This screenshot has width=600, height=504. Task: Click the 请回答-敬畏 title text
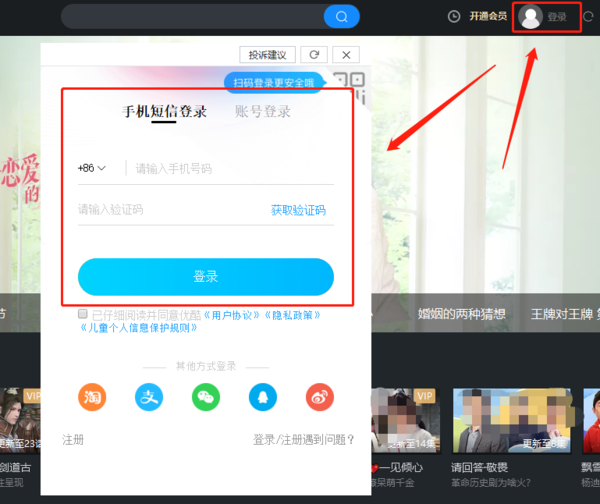(x=479, y=467)
